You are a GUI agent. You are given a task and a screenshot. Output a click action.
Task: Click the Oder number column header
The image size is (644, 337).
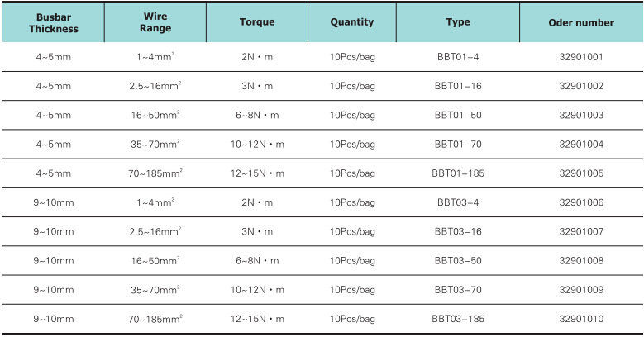point(581,22)
